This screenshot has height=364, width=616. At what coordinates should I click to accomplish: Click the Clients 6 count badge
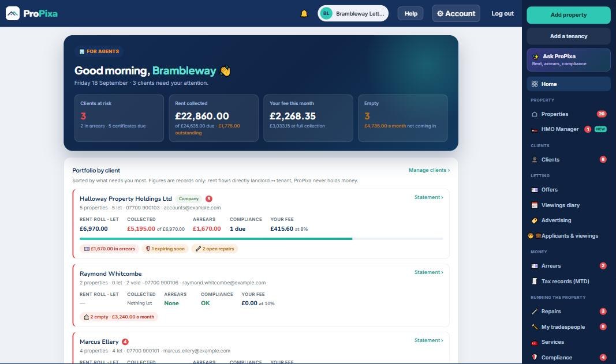[x=603, y=159]
